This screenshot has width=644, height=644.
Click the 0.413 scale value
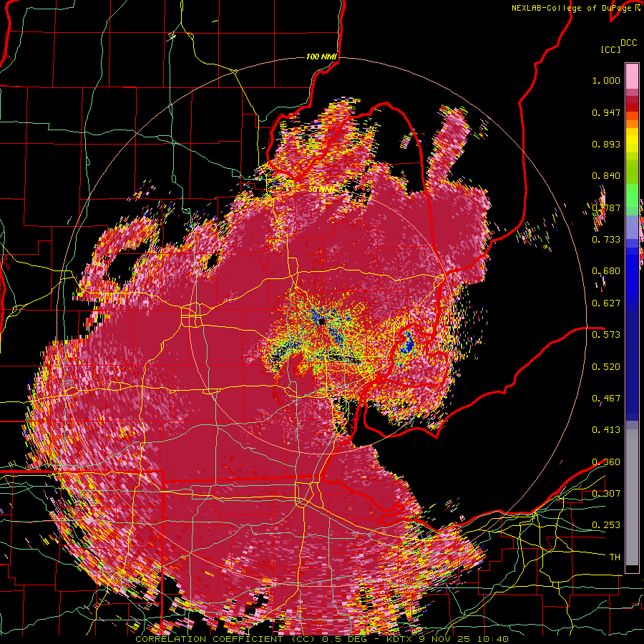pos(606,430)
